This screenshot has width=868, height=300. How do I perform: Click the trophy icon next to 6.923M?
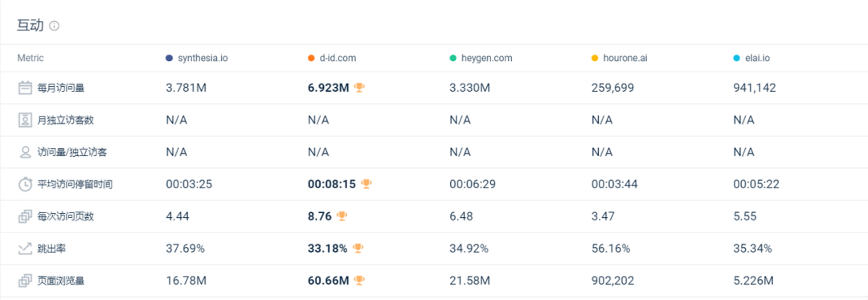point(359,87)
